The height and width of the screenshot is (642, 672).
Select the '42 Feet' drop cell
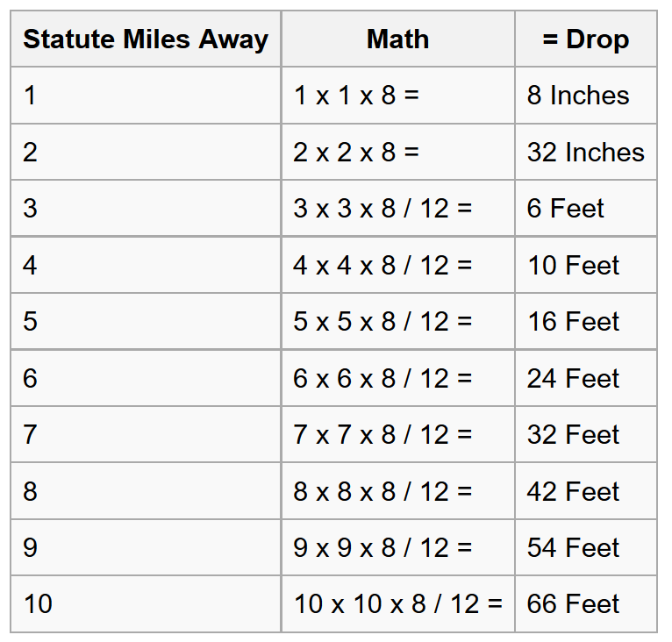click(x=573, y=492)
